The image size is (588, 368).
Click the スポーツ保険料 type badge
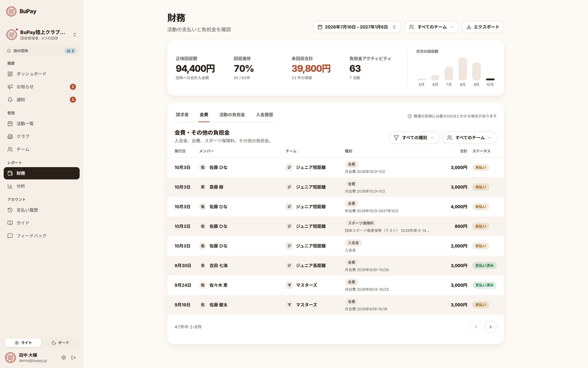361,223
